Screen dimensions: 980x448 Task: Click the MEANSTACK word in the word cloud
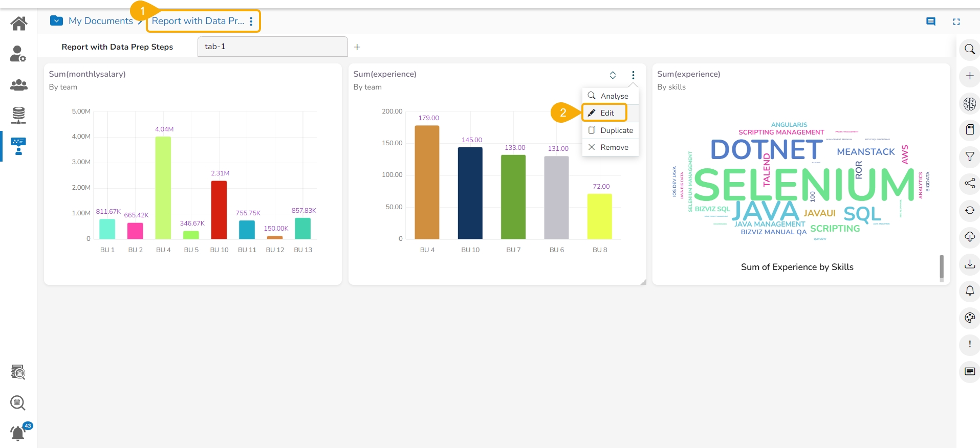pyautogui.click(x=866, y=152)
